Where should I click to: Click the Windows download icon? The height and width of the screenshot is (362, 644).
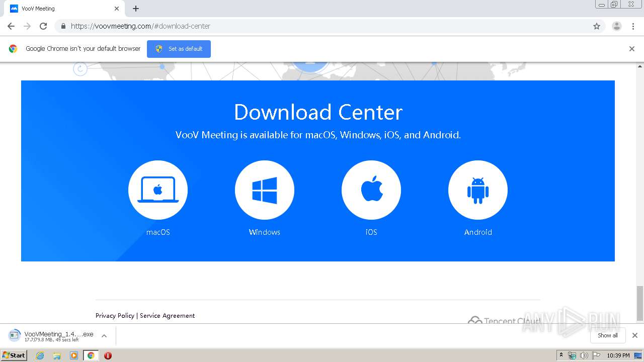(x=265, y=190)
